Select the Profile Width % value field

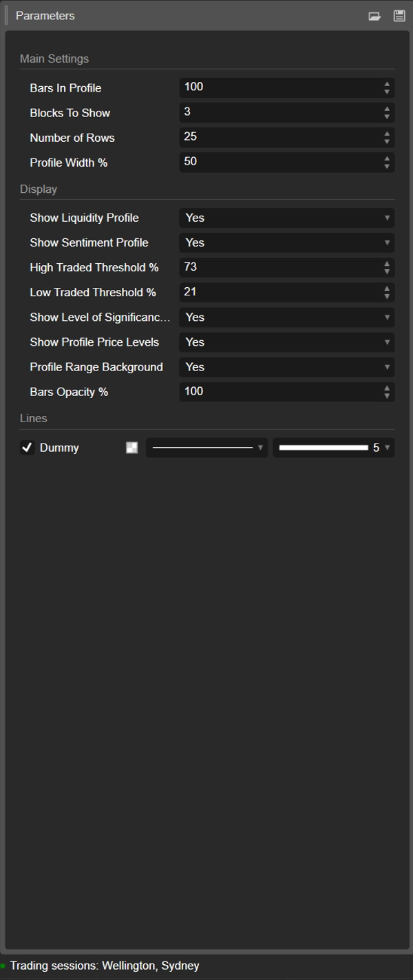pos(275,163)
